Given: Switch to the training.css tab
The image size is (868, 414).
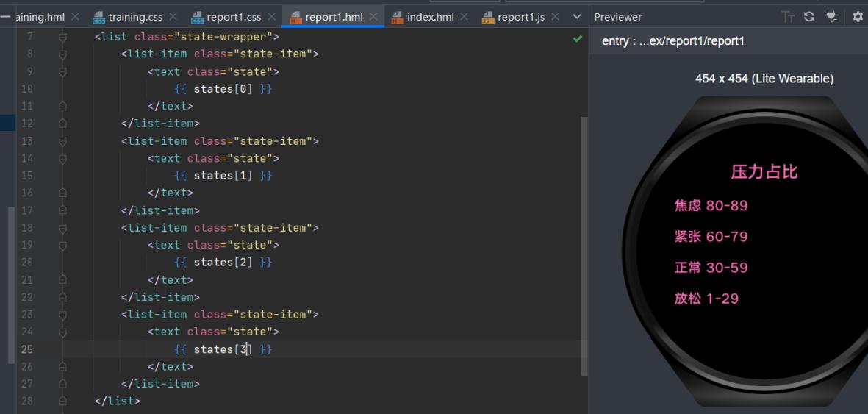Looking at the screenshot, I should click(x=134, y=17).
